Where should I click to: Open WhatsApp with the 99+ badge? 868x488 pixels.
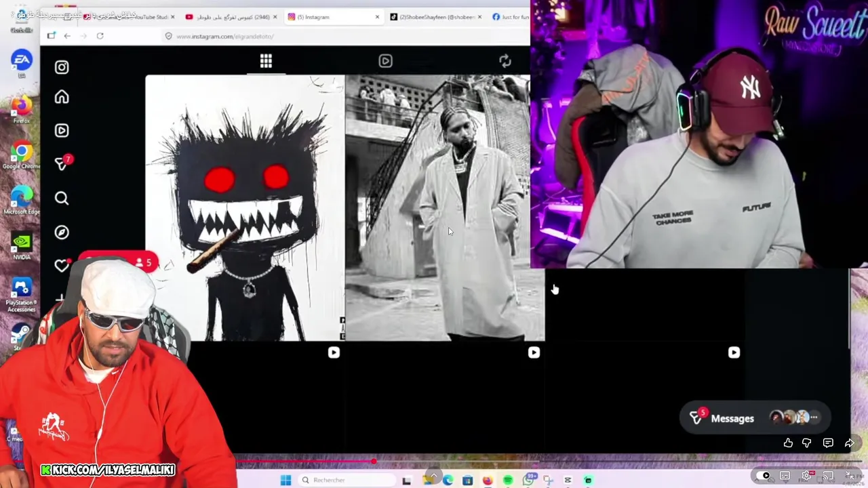(x=528, y=480)
